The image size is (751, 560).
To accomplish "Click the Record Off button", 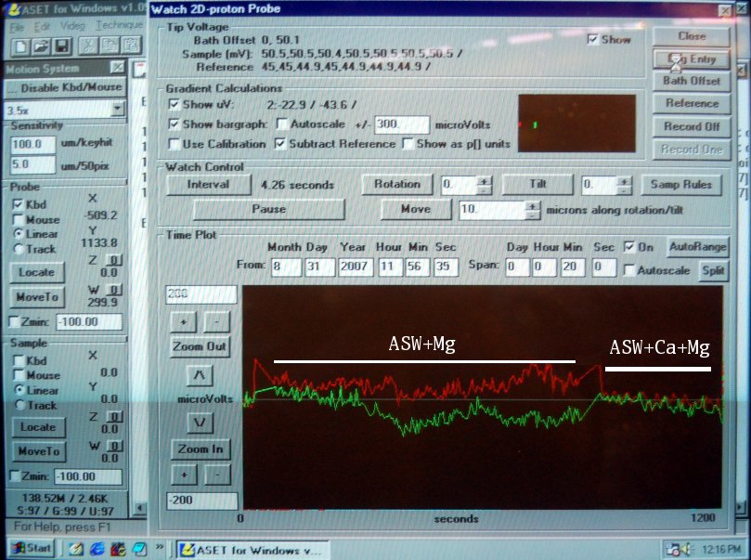I will coord(692,126).
